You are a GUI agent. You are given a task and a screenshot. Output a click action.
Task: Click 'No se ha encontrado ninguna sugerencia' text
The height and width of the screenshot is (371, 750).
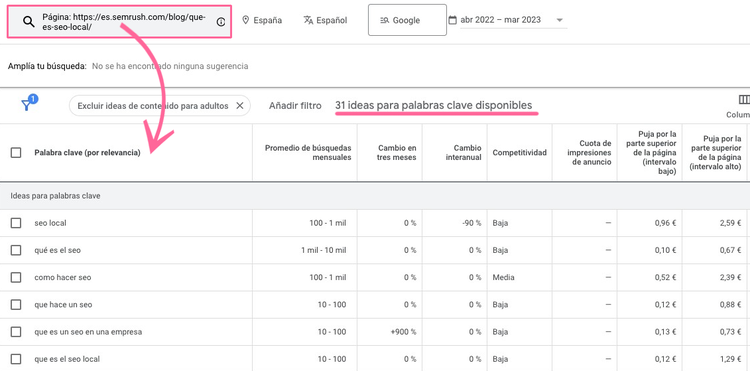[170, 66]
